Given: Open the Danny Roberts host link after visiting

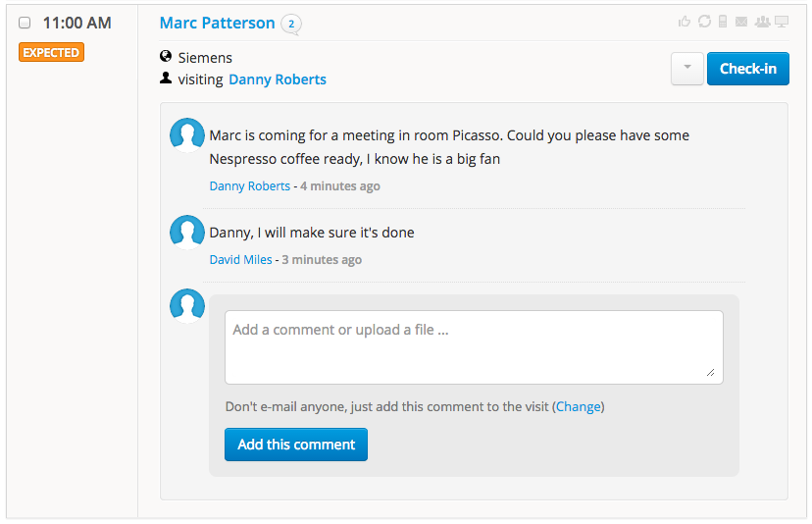Looking at the screenshot, I should click(x=278, y=79).
